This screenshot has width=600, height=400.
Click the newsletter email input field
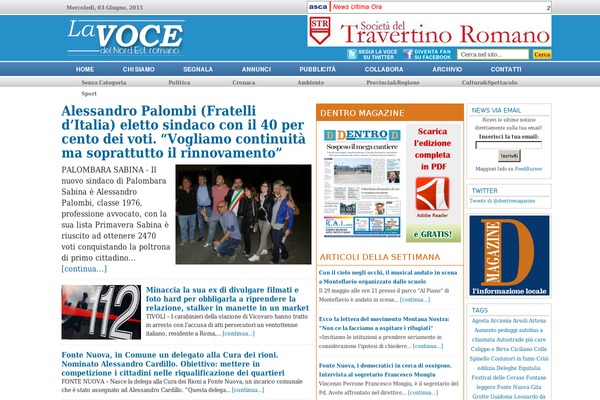pyautogui.click(x=509, y=145)
